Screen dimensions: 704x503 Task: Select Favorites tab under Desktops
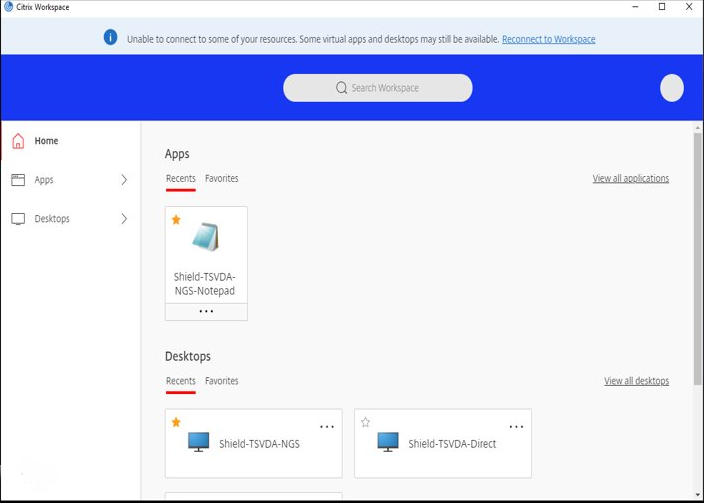point(222,381)
